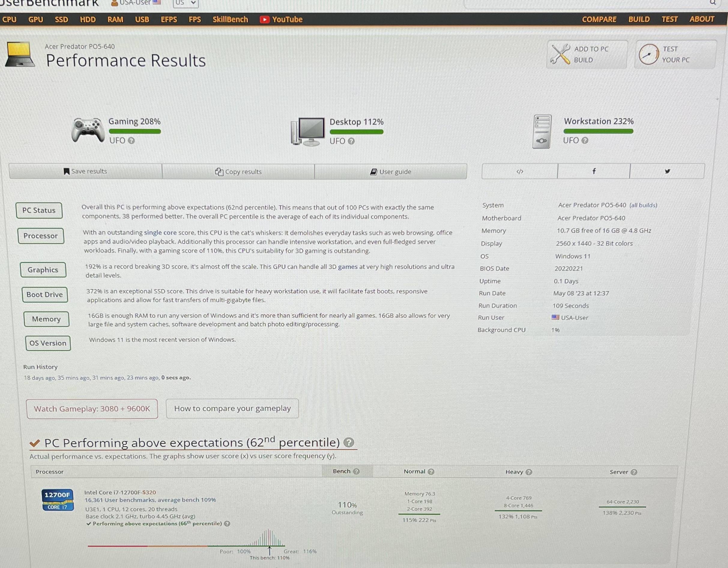Follow the single core link
The width and height of the screenshot is (728, 568).
click(x=160, y=233)
